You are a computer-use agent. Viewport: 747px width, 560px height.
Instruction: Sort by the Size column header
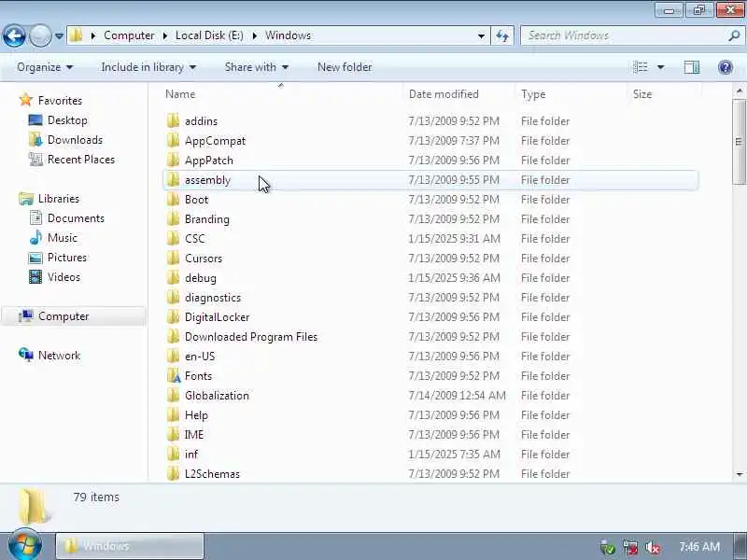tap(641, 94)
